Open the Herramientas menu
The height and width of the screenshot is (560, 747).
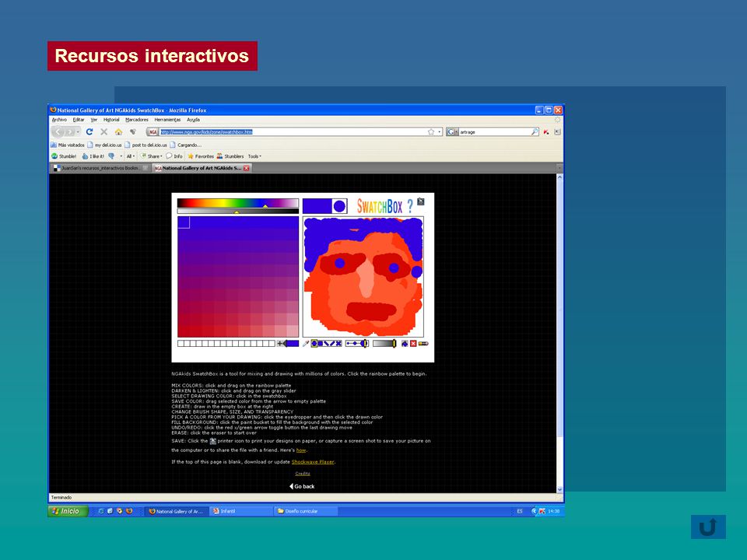coord(167,120)
